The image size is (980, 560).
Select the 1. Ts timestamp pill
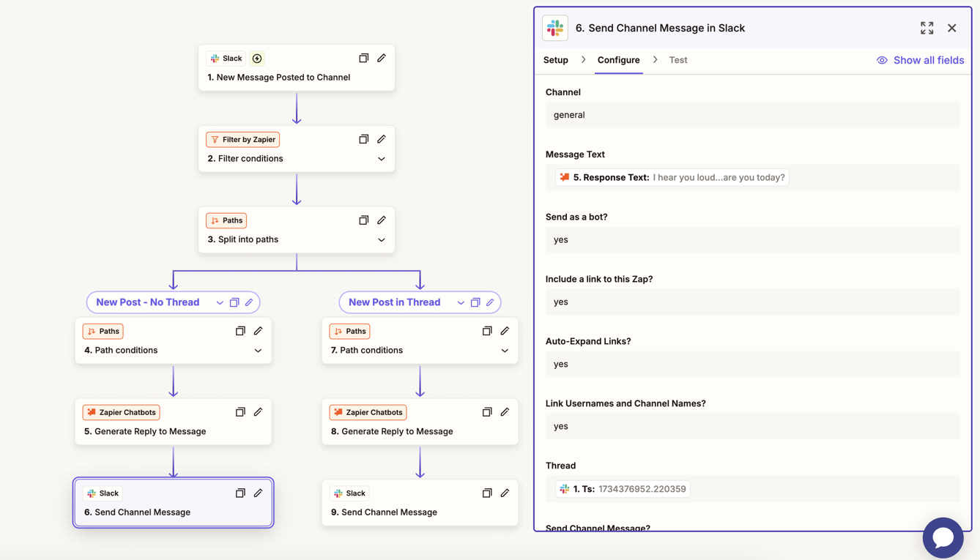click(623, 489)
